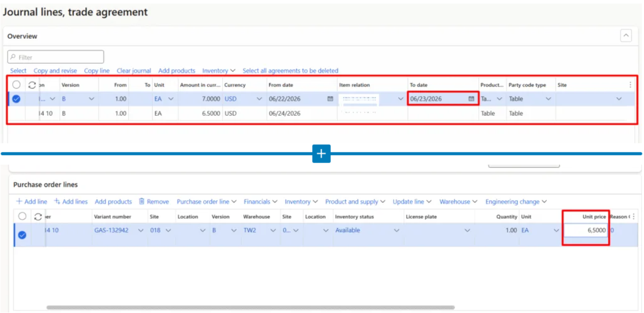The width and height of the screenshot is (644, 313).
Task: Open calendar picker for To date 06/23/2026
Action: (471, 99)
